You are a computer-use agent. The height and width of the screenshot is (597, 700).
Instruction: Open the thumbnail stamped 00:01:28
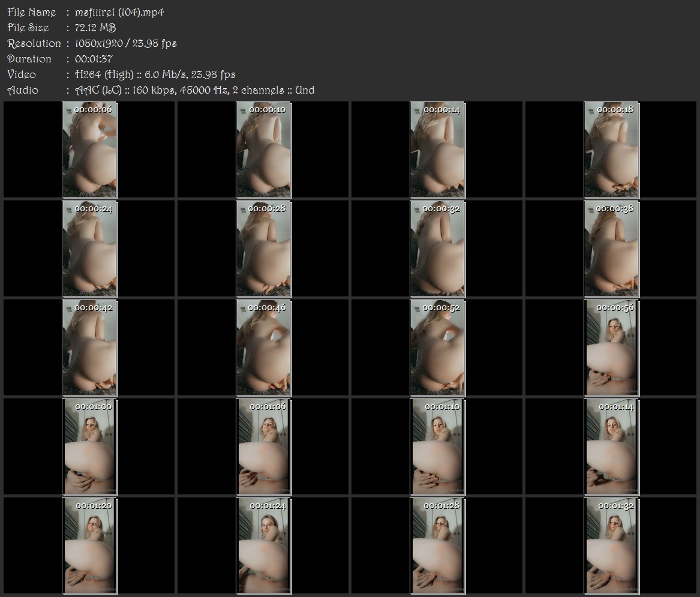[x=438, y=546]
